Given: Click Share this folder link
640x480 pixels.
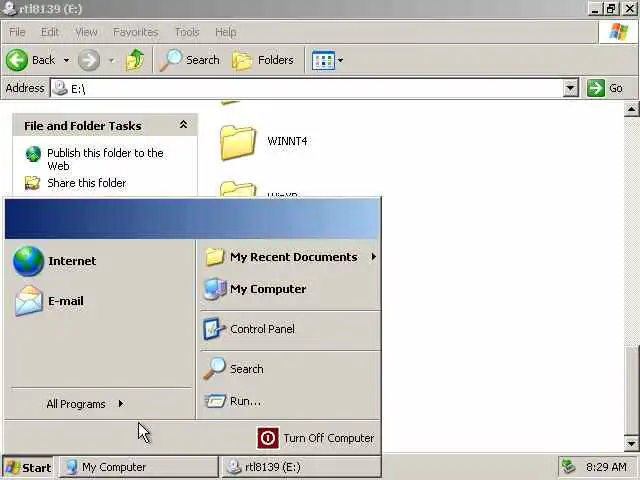Looking at the screenshot, I should [x=87, y=183].
